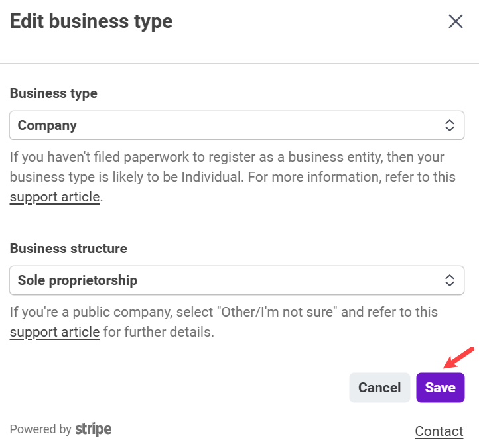Click the "Business type" field label

tap(53, 93)
